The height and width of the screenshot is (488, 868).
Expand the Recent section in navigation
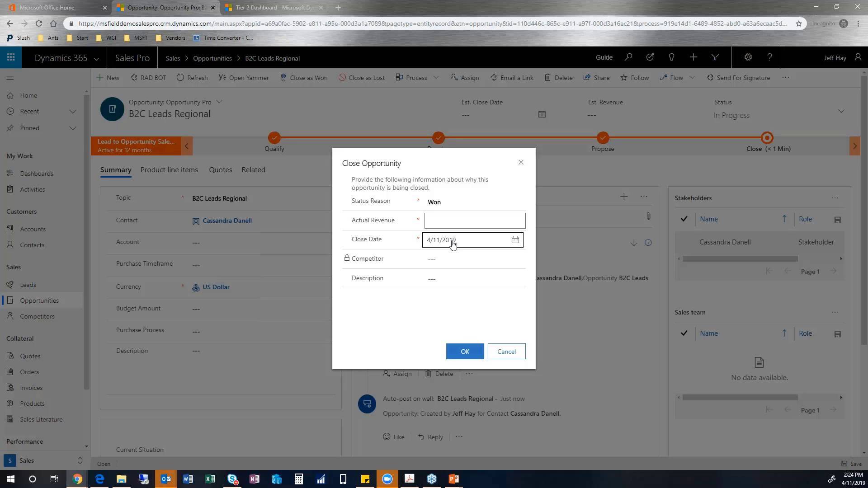coord(72,111)
